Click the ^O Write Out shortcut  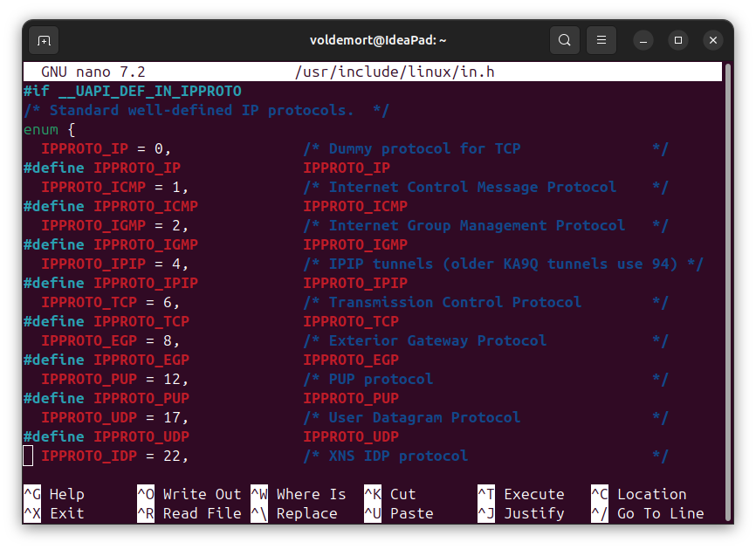coord(189,494)
